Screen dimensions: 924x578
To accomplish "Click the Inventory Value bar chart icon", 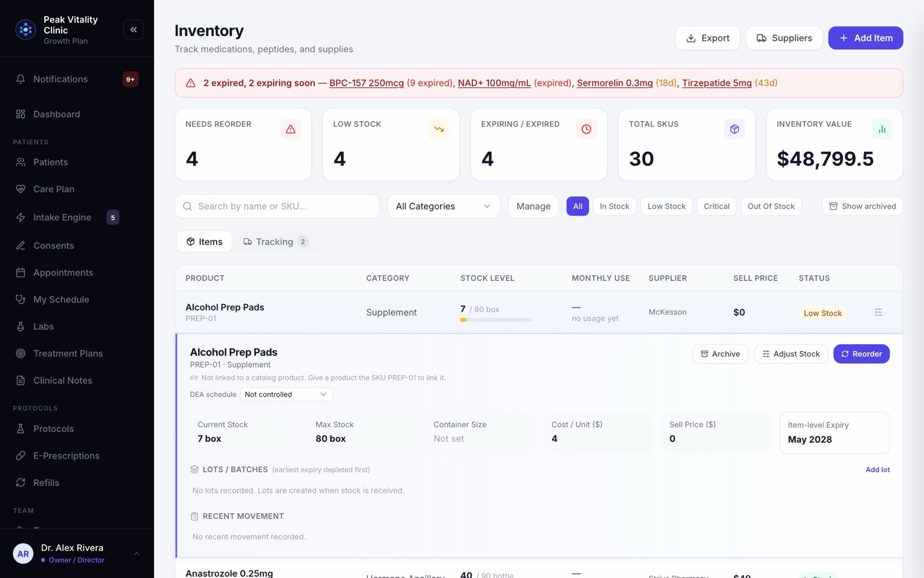I will click(x=882, y=129).
